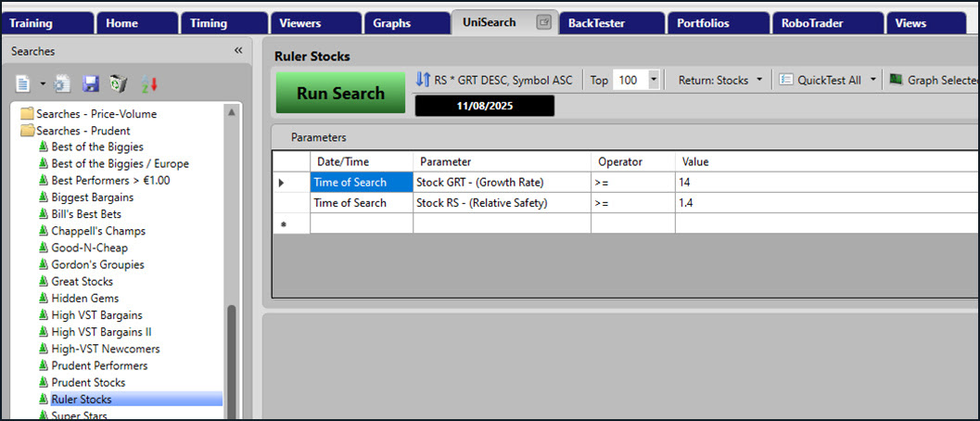
Task: Expand the Return: Stocks dropdown
Action: coord(759,81)
